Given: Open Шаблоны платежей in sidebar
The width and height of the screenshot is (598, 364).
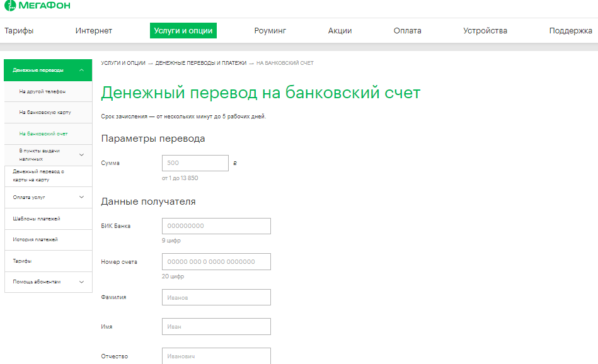Looking at the screenshot, I should pos(37,219).
